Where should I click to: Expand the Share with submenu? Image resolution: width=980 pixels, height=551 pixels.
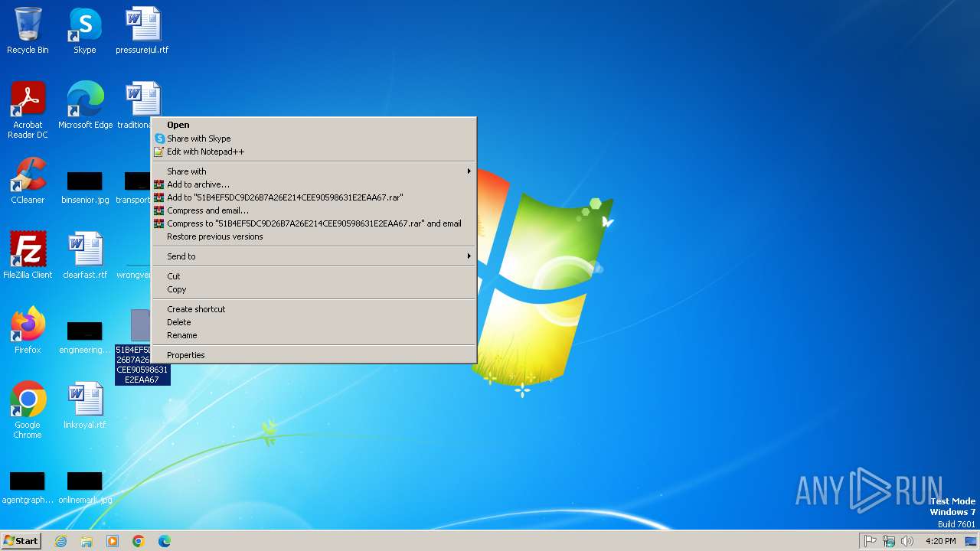point(314,171)
